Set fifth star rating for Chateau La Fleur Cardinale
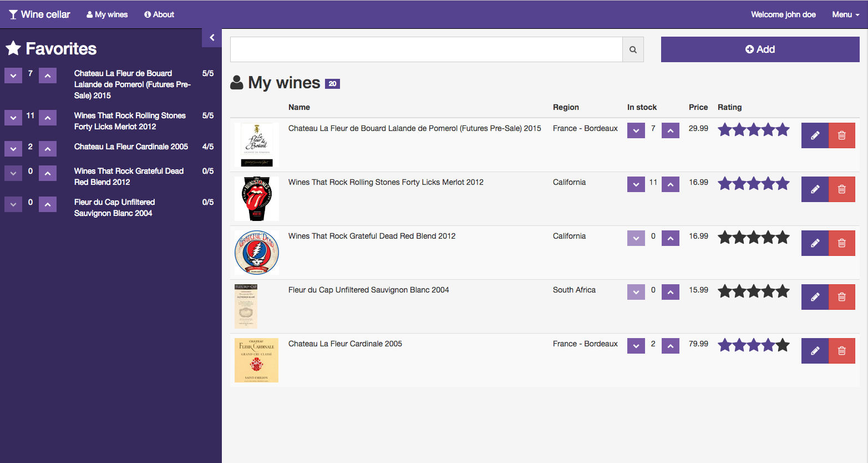 [x=783, y=345]
